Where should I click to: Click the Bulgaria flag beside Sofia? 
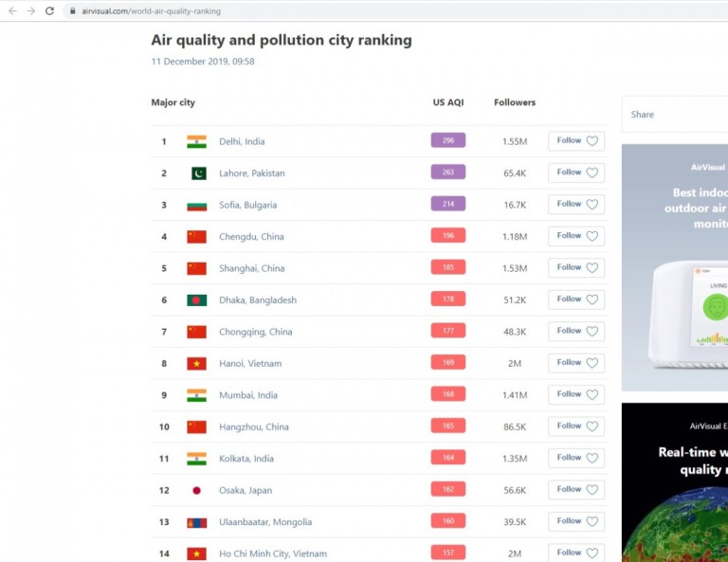point(196,205)
